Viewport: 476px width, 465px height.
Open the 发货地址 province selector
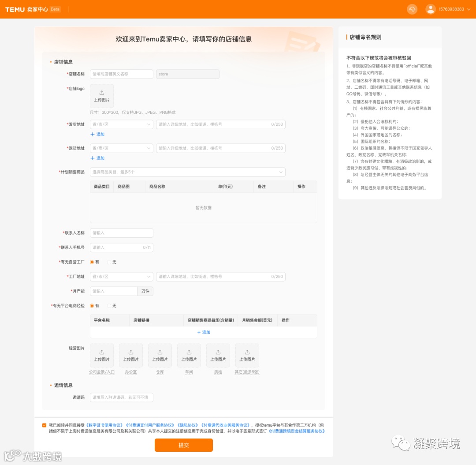tap(121, 124)
